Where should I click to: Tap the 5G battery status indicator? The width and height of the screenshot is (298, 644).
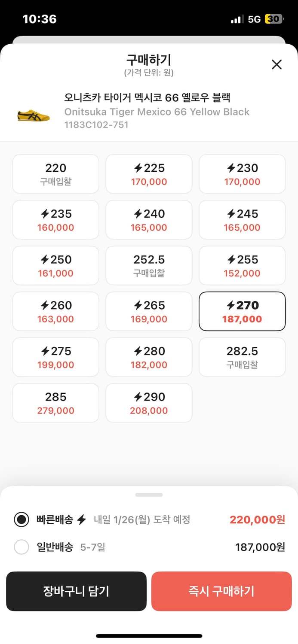click(x=273, y=19)
